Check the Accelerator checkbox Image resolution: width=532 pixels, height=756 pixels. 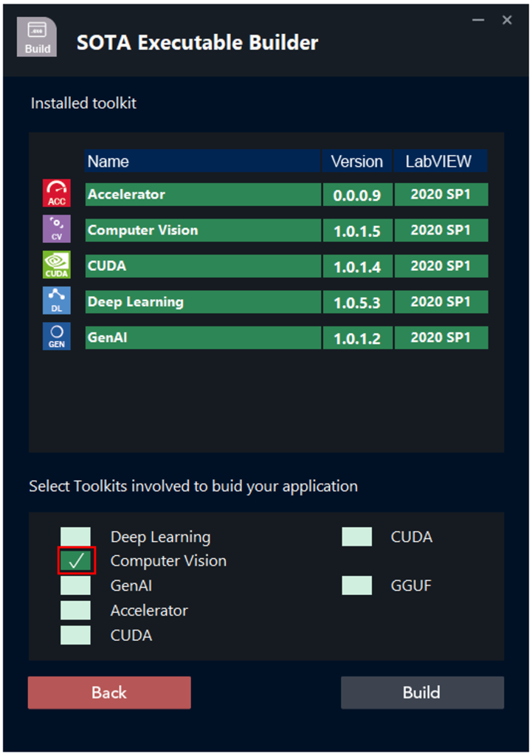(76, 611)
